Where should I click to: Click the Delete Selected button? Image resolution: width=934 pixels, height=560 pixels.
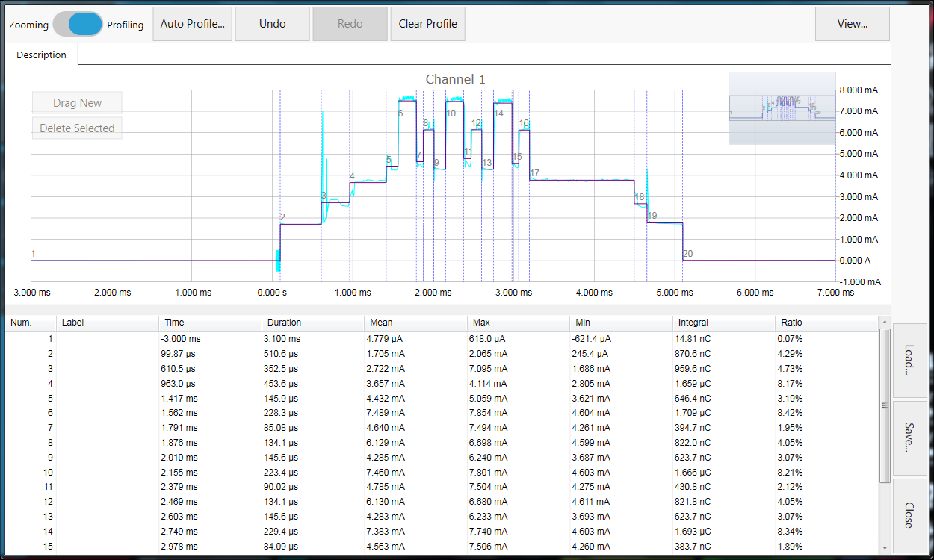point(77,128)
